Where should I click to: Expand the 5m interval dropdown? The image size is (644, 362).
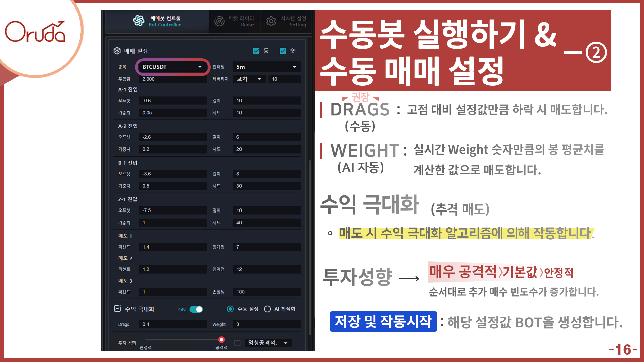click(x=267, y=67)
